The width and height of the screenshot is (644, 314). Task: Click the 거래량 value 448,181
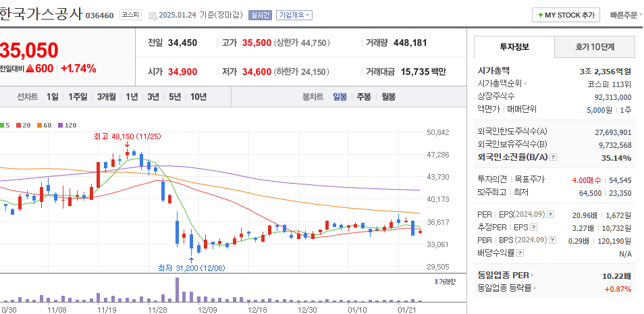point(410,43)
